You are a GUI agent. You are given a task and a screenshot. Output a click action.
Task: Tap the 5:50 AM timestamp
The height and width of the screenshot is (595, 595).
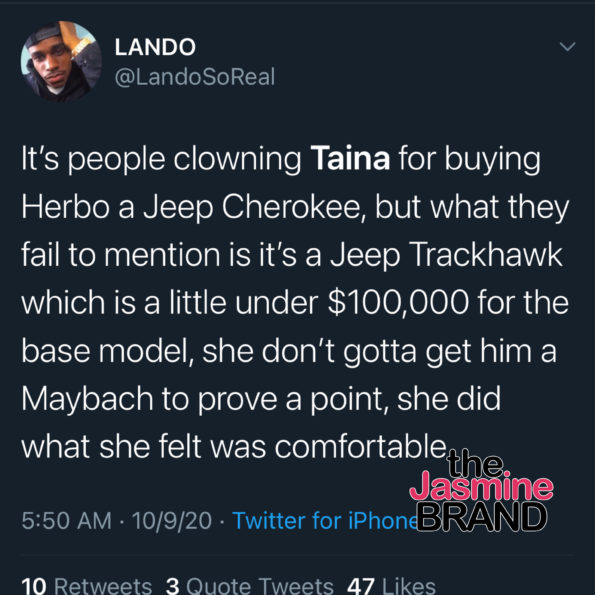[66, 520]
